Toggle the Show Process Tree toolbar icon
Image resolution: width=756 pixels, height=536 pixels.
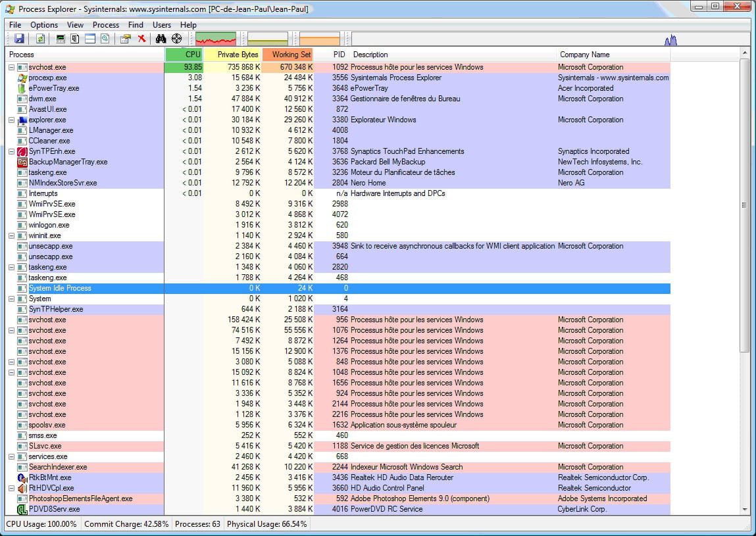pyautogui.click(x=75, y=39)
